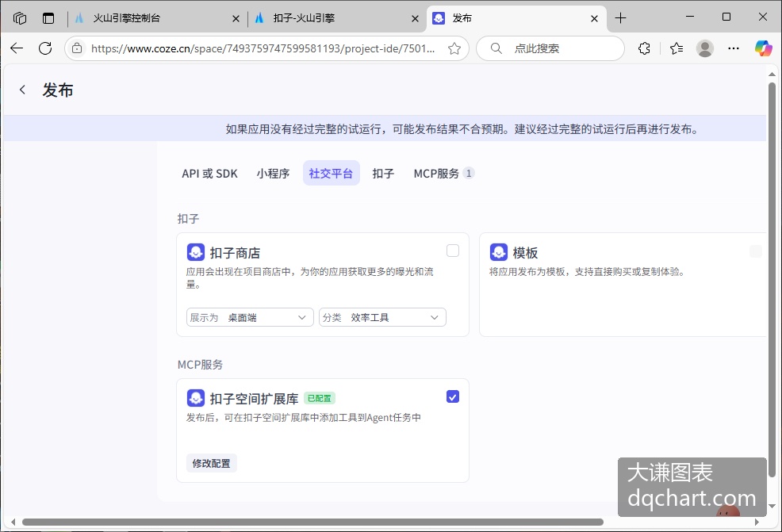Open the user profile avatar

point(705,48)
